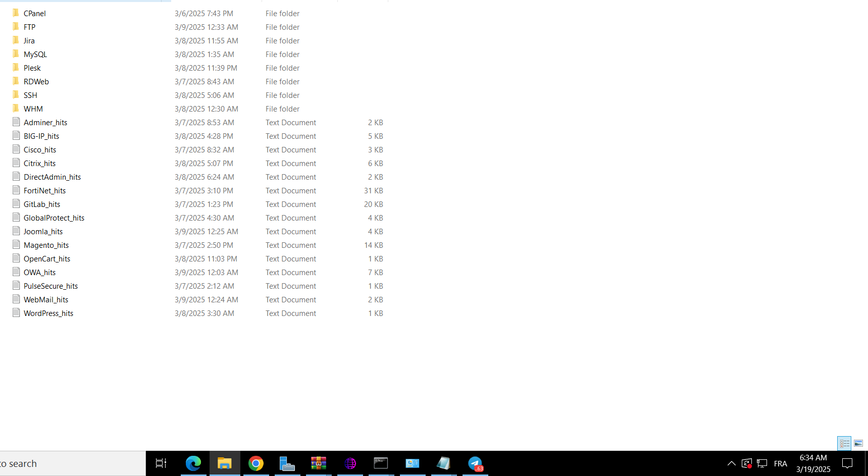Screen dimensions: 868x476
Task: Select the OpenCart_hits file name
Action: [47, 259]
